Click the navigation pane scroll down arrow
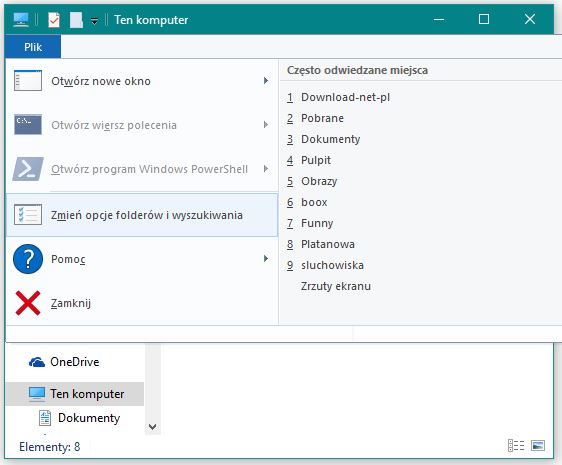This screenshot has width=562, height=465. point(153,427)
